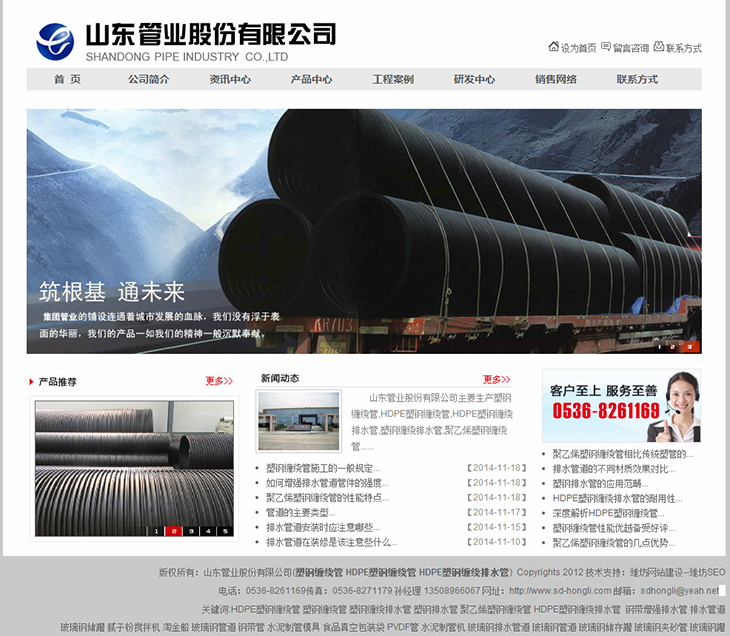730x636 pixels.
Task: Open news 塑钢缠绕管施工的一般规定
Action: tap(323, 468)
